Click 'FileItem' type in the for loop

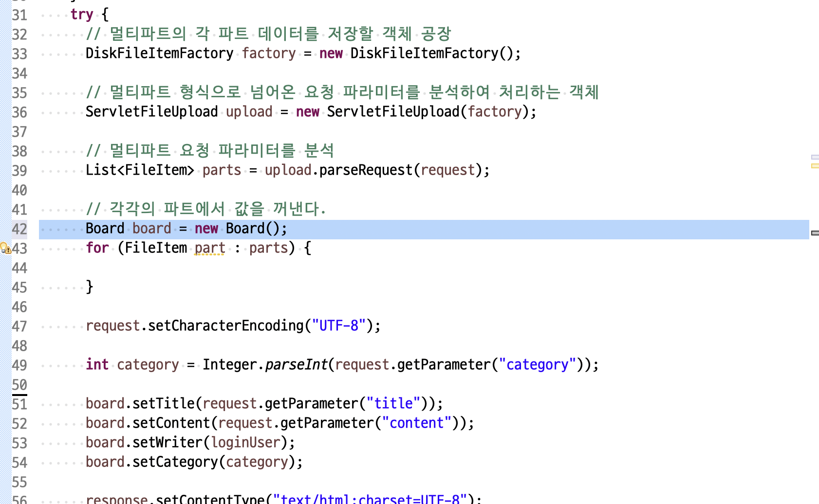coord(155,248)
